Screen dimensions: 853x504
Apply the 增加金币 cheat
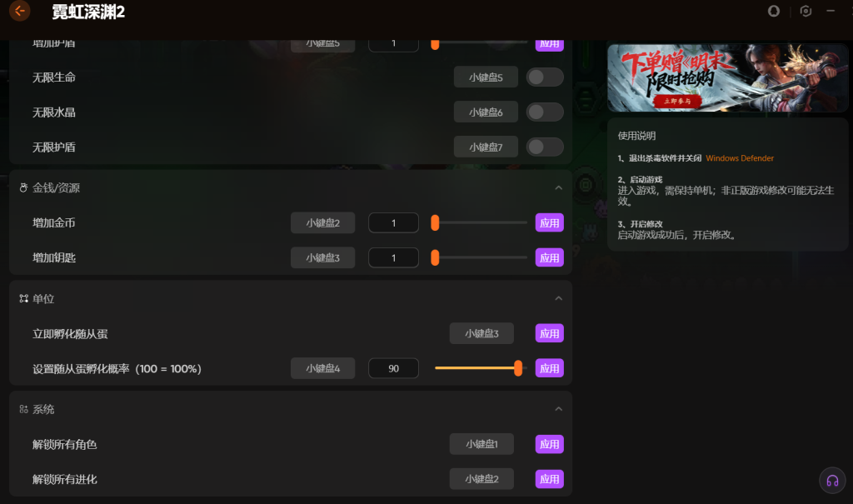[x=550, y=222]
